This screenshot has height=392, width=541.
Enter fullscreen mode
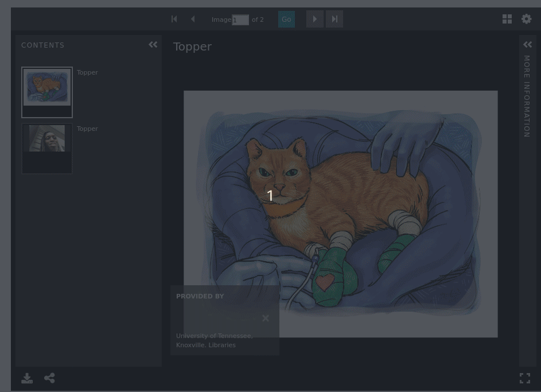[x=525, y=378]
